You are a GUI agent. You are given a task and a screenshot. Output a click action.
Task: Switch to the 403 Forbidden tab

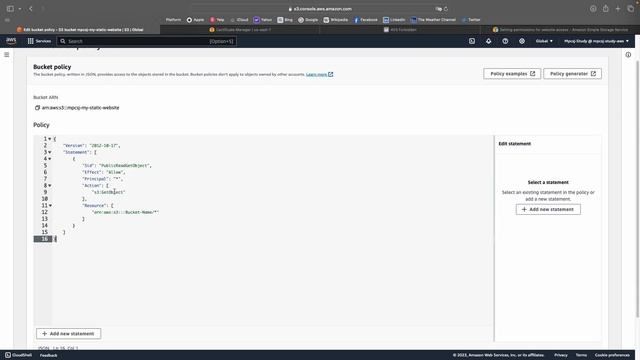(x=400, y=30)
